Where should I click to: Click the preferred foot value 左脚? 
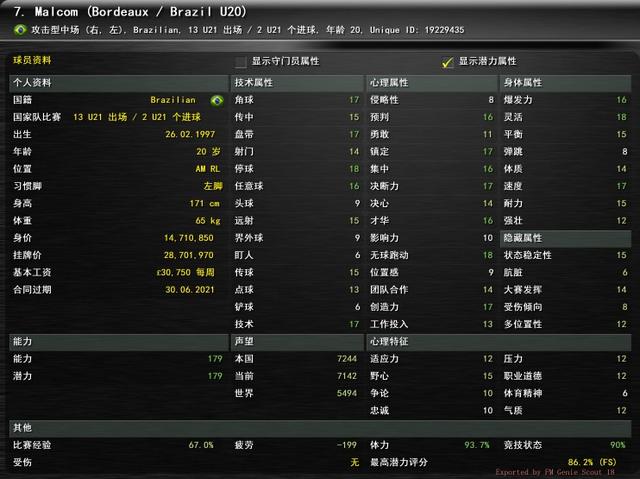(213, 186)
